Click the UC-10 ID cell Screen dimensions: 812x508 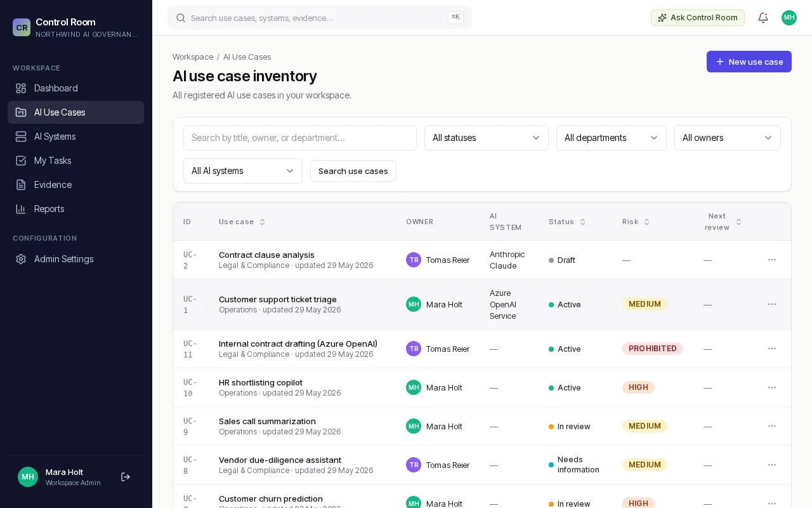[x=190, y=387]
